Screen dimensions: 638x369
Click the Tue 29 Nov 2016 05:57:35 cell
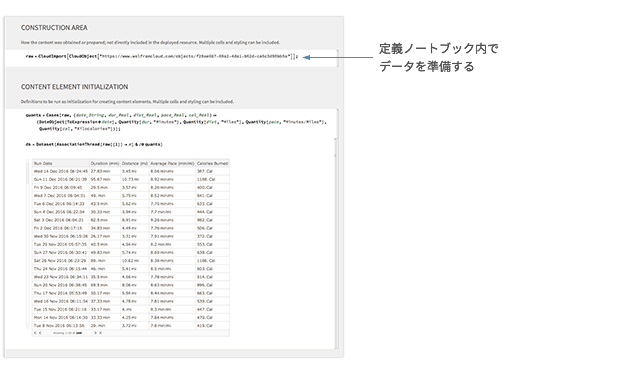(61, 245)
